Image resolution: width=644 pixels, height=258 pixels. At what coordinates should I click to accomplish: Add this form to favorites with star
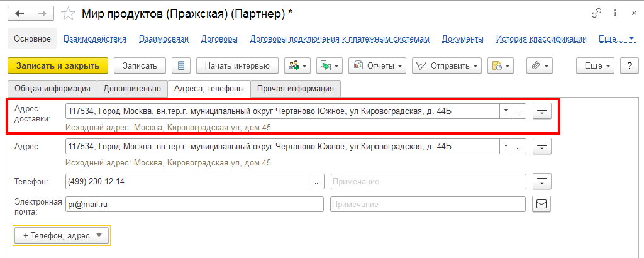point(70,13)
